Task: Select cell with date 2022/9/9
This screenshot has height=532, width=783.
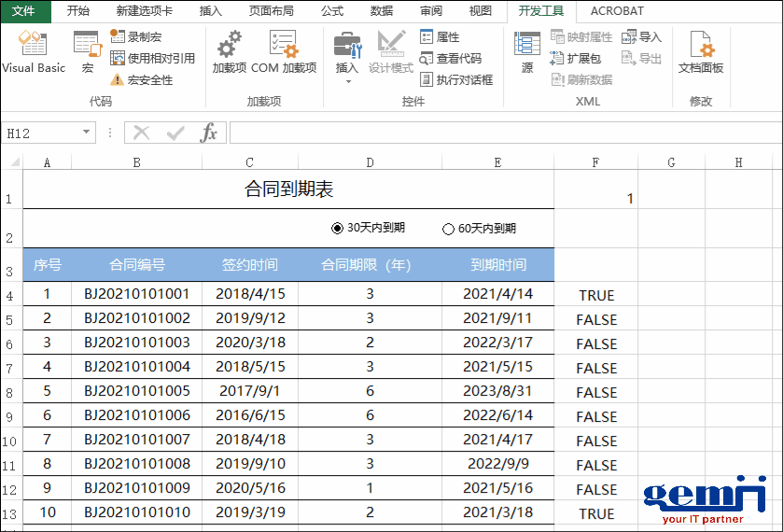Action: (x=497, y=464)
